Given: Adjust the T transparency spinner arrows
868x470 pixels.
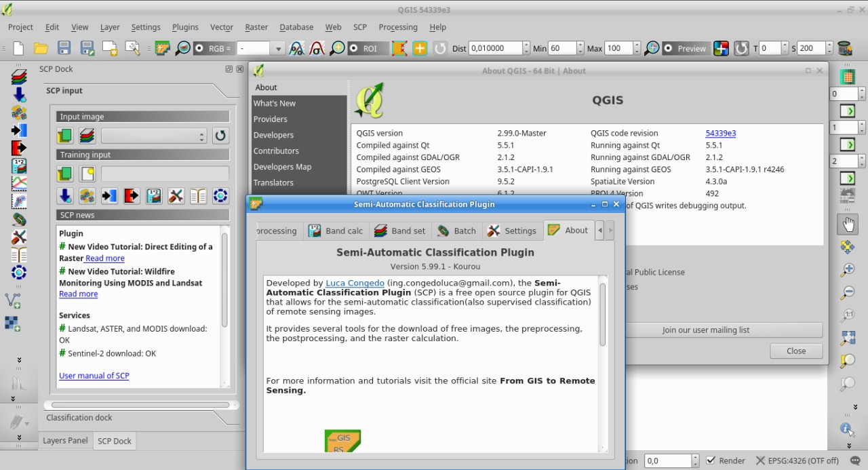Looking at the screenshot, I should point(784,48).
